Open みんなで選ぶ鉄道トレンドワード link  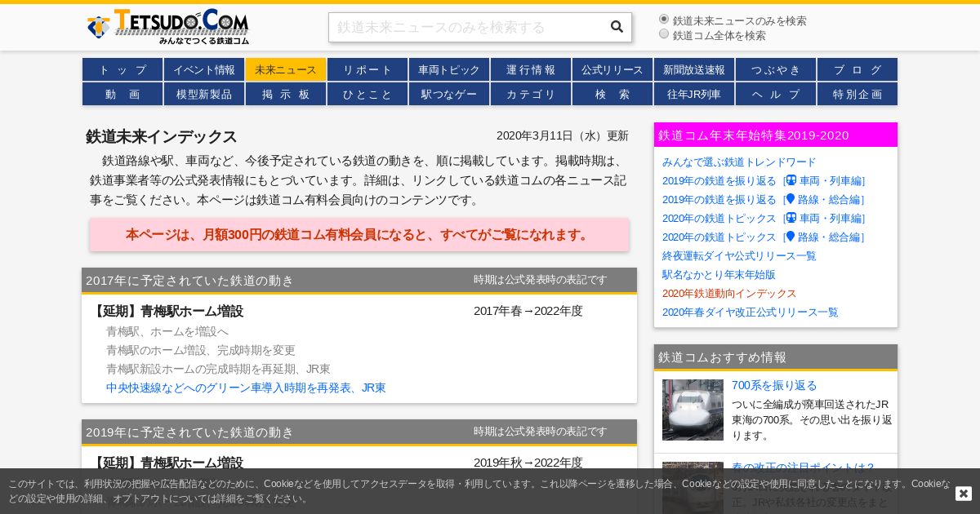[739, 162]
